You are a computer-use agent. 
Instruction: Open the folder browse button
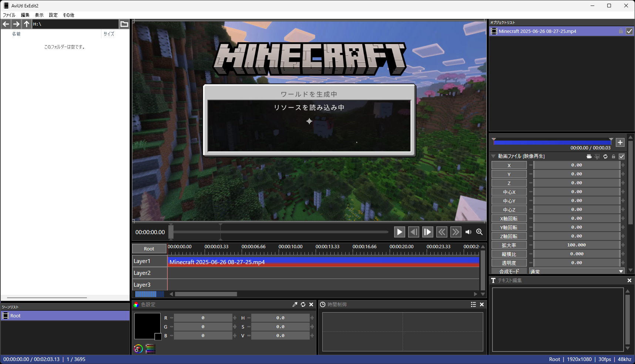tap(124, 24)
